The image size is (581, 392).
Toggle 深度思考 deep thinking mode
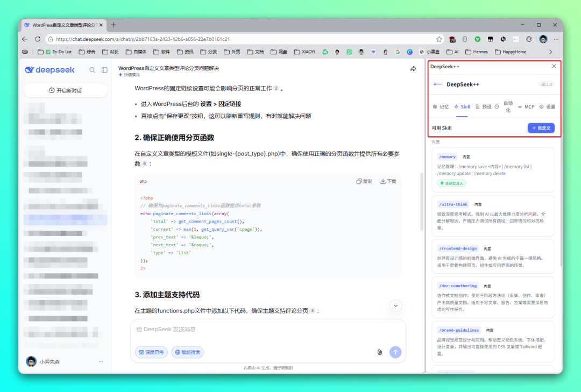pyautogui.click(x=151, y=352)
